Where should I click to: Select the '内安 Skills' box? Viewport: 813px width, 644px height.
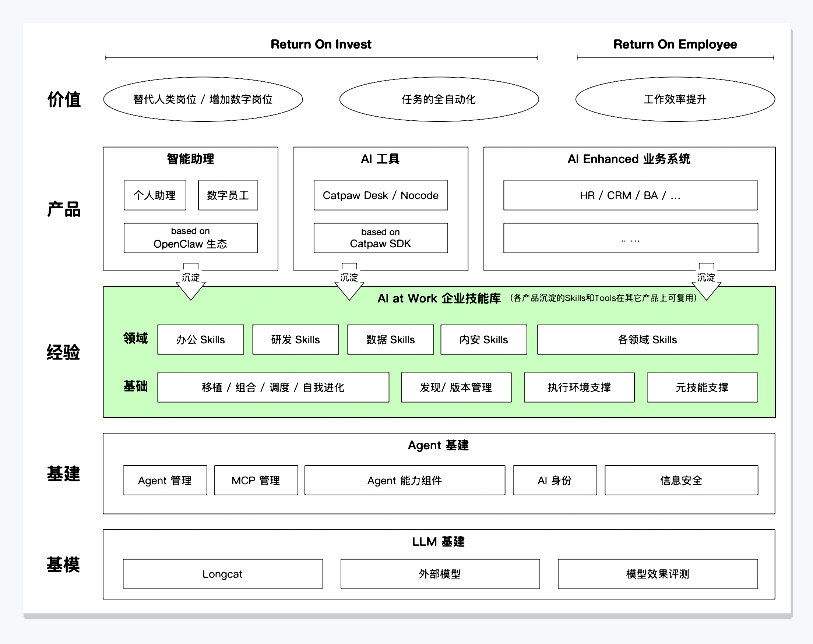(484, 340)
